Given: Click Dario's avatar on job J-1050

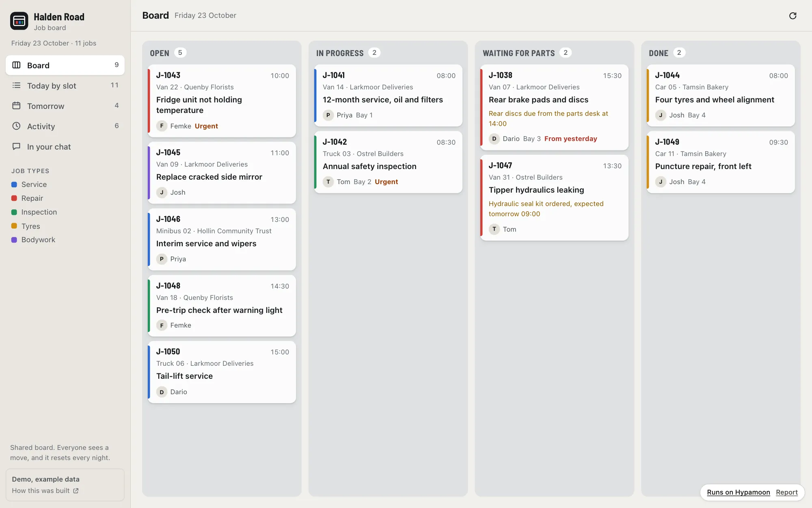Looking at the screenshot, I should pyautogui.click(x=162, y=392).
